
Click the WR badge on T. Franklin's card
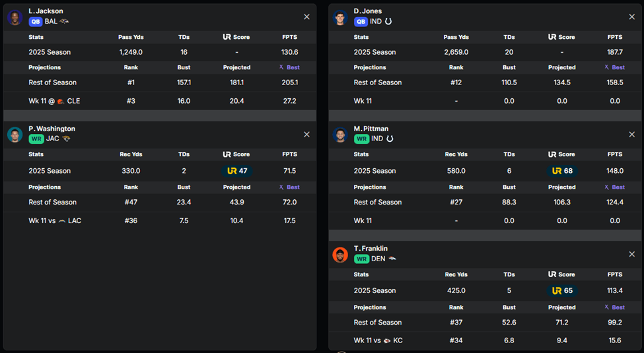point(361,259)
